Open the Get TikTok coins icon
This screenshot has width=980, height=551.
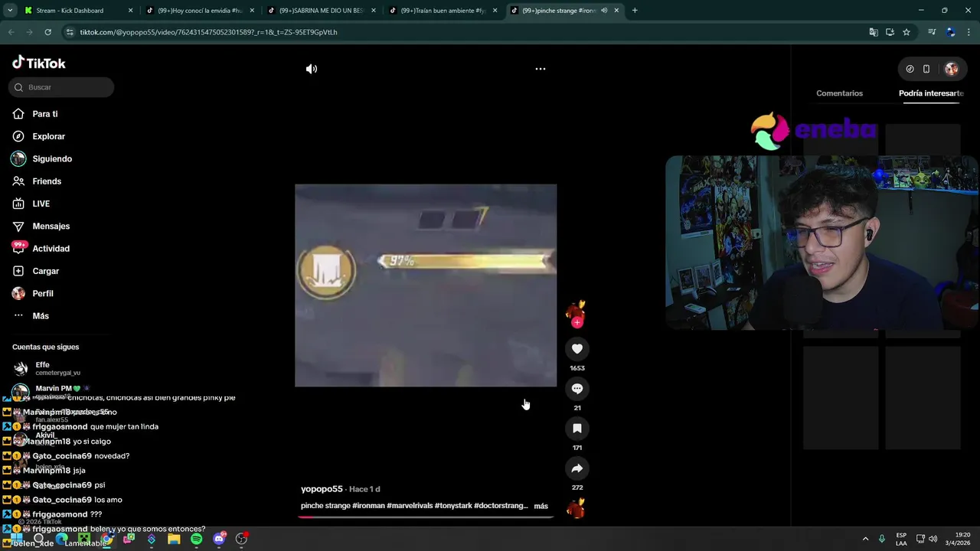coord(910,69)
